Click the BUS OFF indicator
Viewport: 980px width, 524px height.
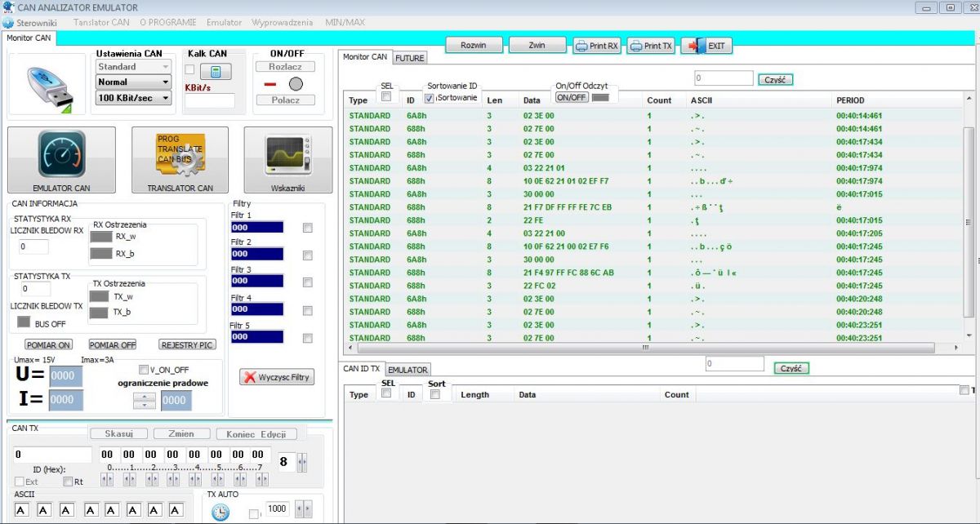coord(24,322)
